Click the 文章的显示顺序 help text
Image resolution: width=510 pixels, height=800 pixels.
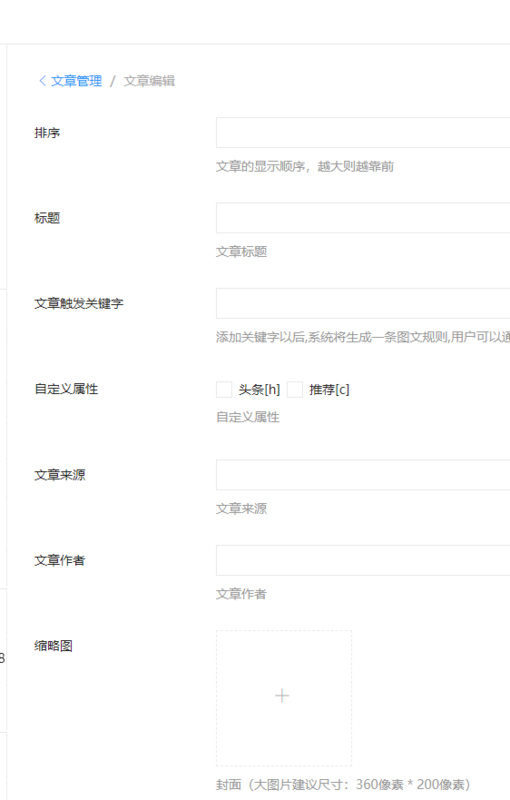pos(305,166)
